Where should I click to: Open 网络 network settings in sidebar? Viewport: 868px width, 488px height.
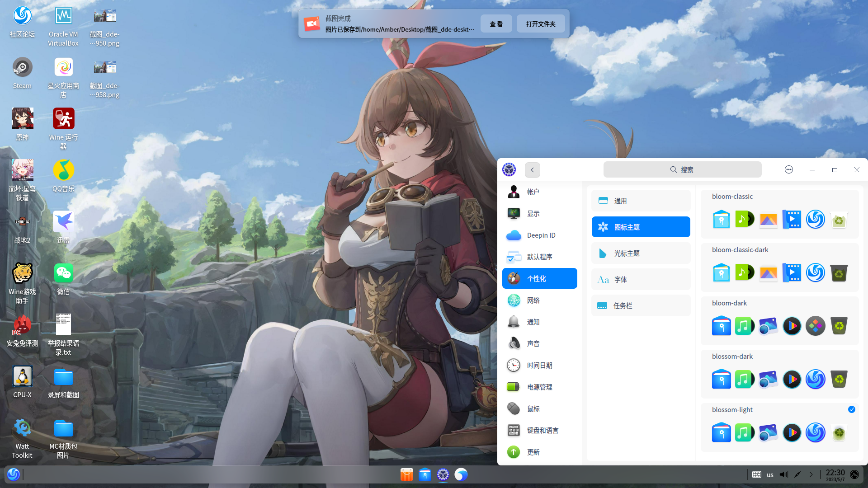pyautogui.click(x=533, y=300)
